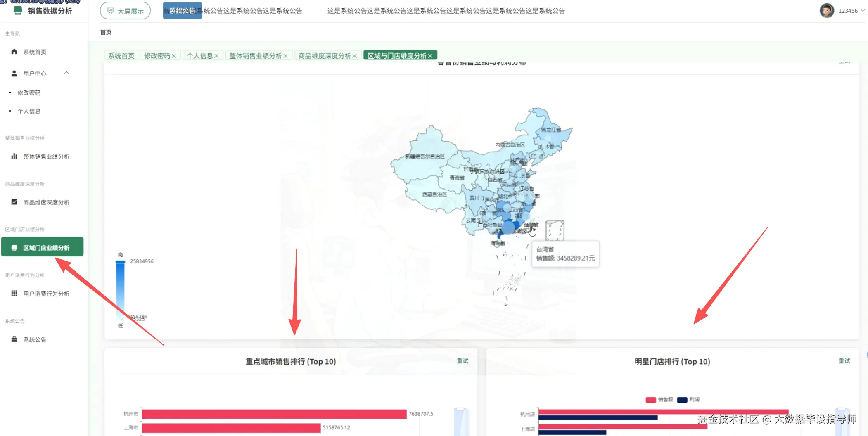Click the South China Sea inset box on map

pyautogui.click(x=555, y=230)
